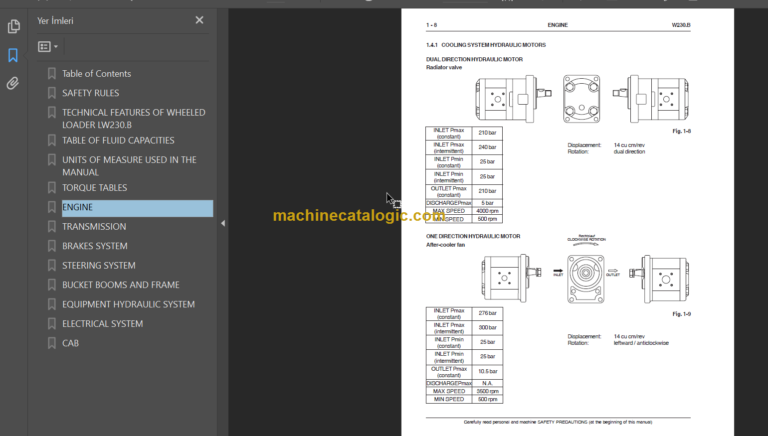Screen dimensions: 768x436
Task: Click bookmark icon beside CAB
Action: (51, 343)
